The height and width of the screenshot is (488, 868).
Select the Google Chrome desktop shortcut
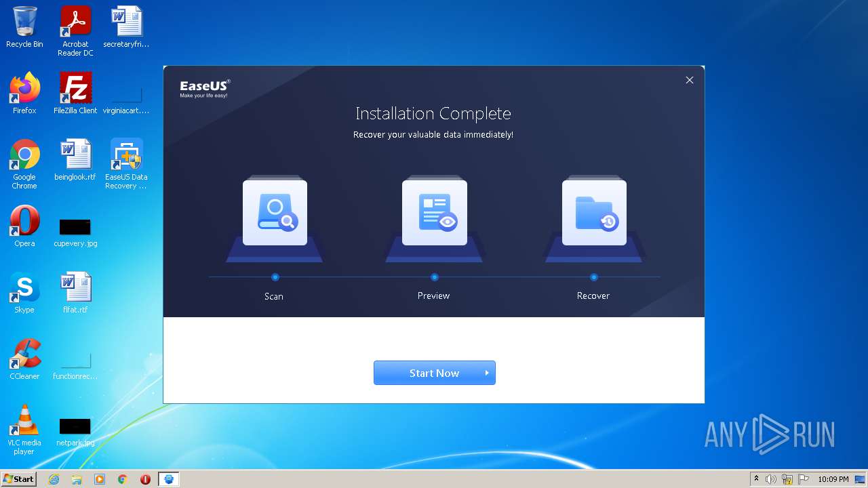tap(24, 164)
